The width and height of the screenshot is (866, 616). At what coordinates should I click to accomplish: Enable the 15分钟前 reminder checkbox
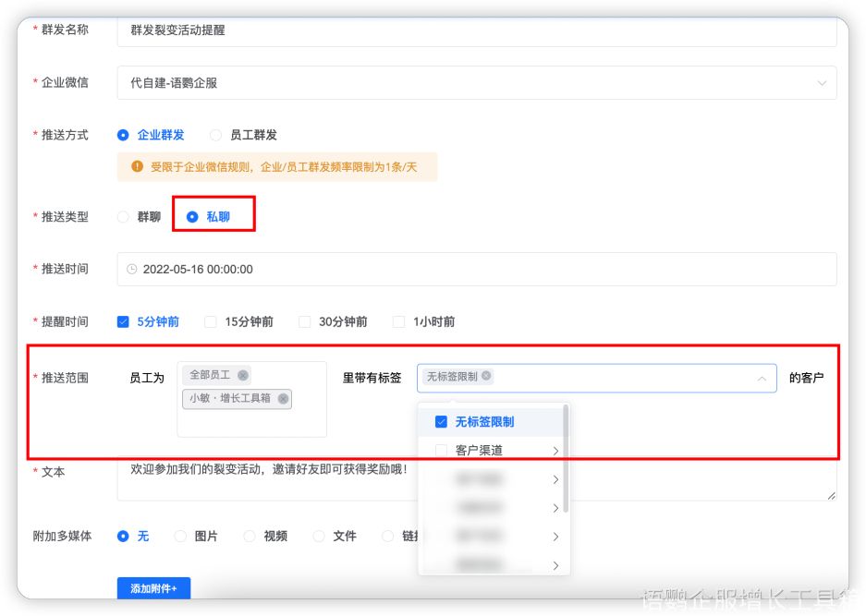point(210,322)
